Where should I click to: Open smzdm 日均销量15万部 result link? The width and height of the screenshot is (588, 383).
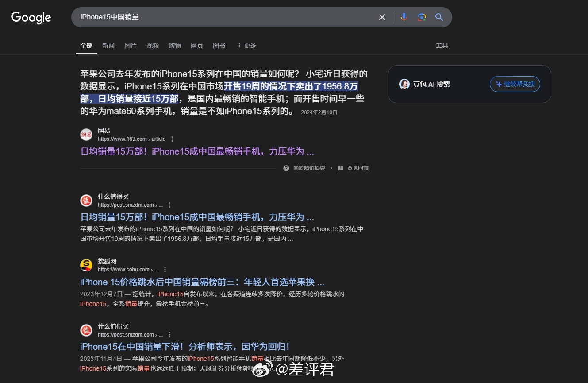(x=197, y=217)
